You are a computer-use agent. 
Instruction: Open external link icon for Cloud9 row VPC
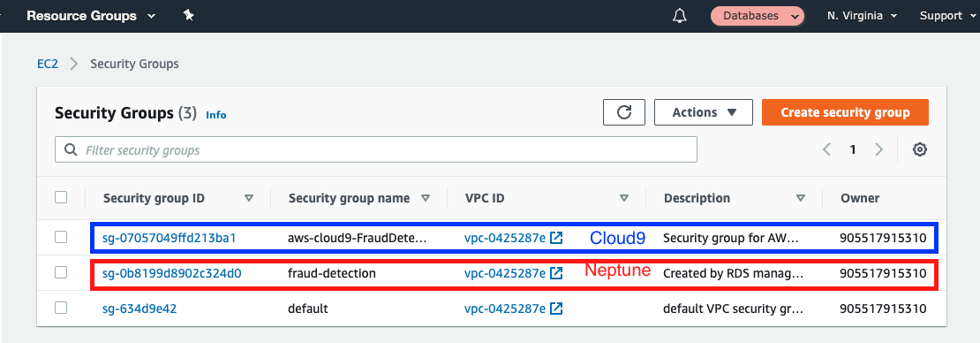[555, 238]
